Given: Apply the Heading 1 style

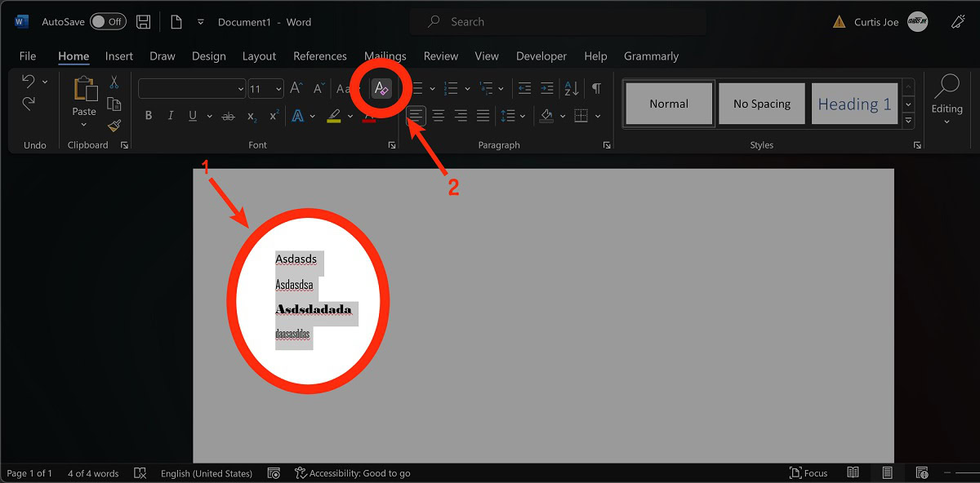Looking at the screenshot, I should [854, 103].
